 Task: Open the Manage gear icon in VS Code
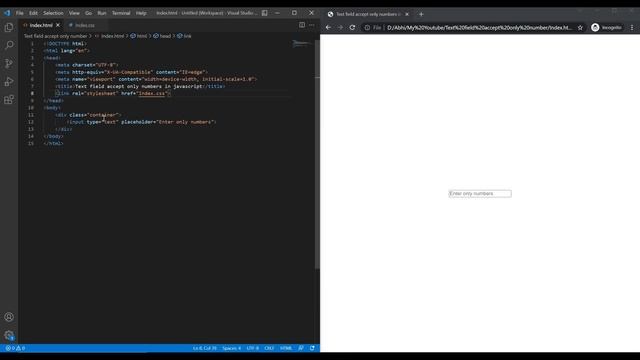9,336
